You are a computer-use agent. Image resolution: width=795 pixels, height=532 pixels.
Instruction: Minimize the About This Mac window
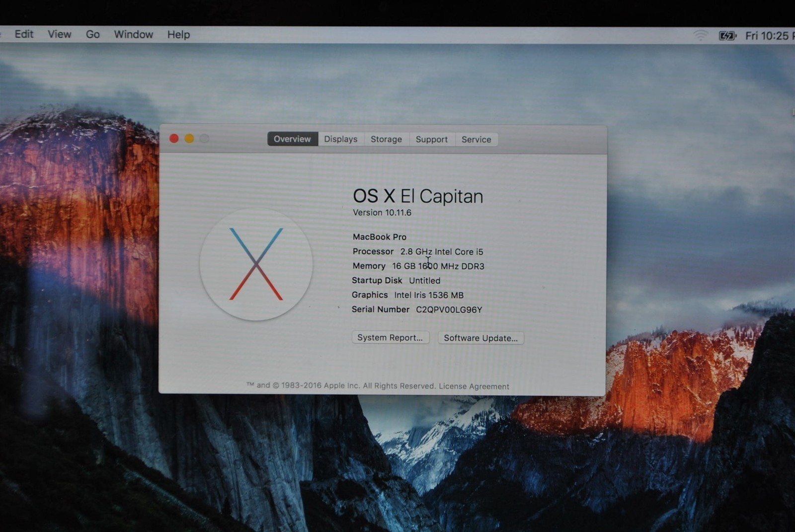pyautogui.click(x=189, y=139)
